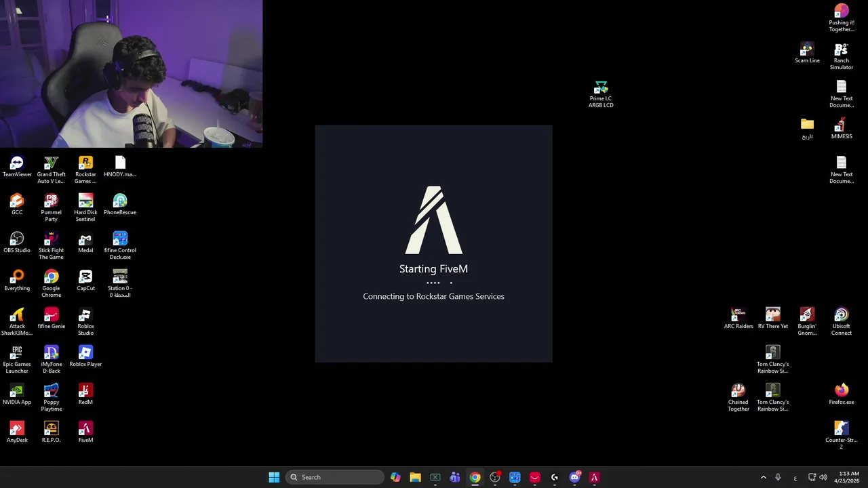Image resolution: width=868 pixels, height=488 pixels.
Task: Select the Ubisoft Connect desktop icon
Action: click(x=842, y=321)
